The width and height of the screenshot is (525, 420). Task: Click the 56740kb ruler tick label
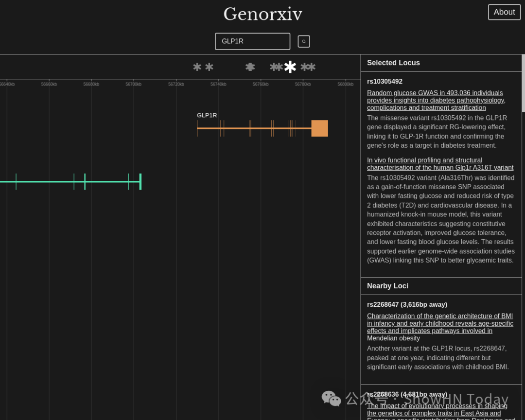[218, 84]
